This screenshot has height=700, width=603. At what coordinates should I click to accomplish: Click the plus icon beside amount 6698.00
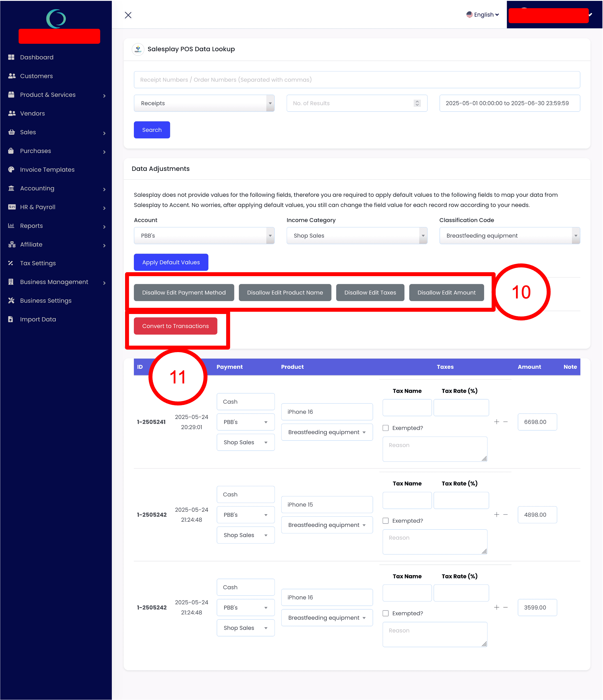[496, 422]
